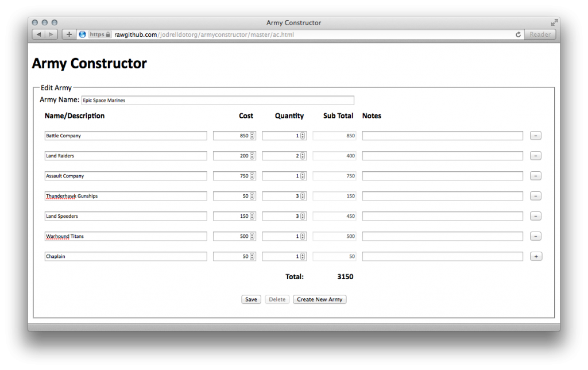This screenshot has height=370, width=588.
Task: Reload the page with the refresh icon
Action: pyautogui.click(x=518, y=34)
